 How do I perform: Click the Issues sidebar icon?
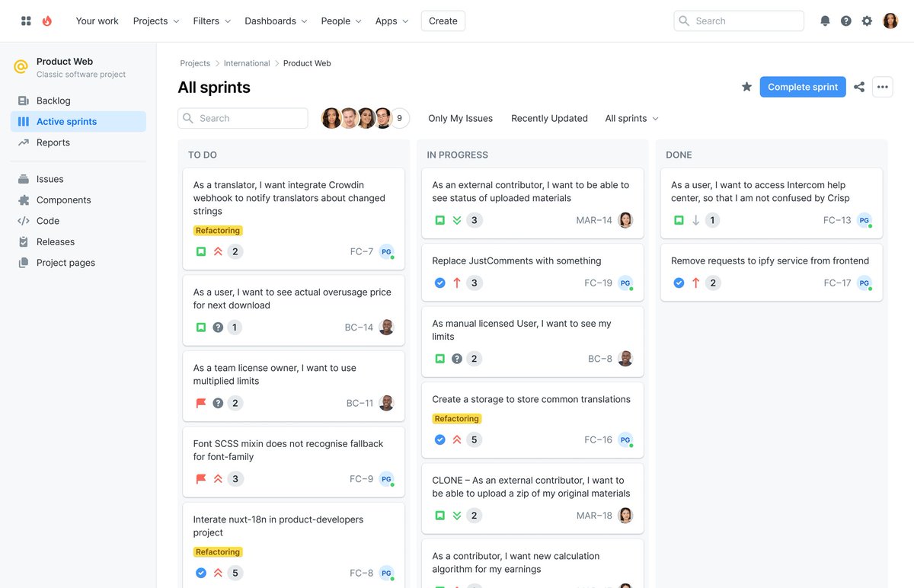tap(23, 179)
